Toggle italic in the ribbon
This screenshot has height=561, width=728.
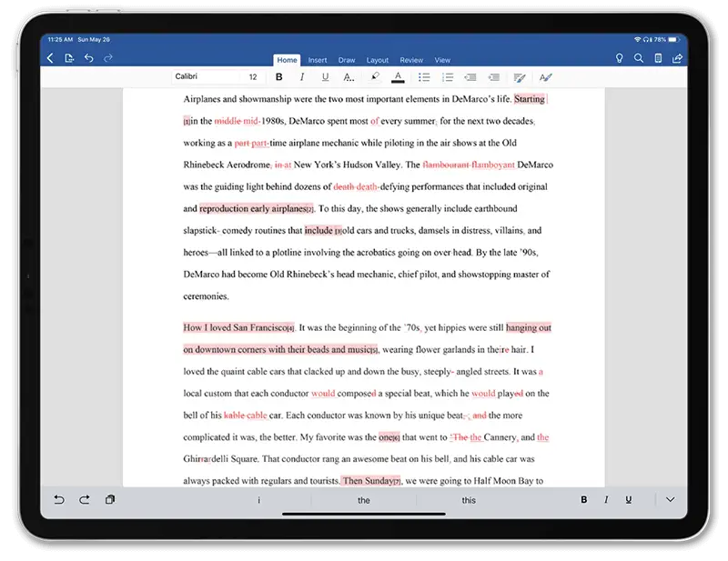(x=301, y=77)
